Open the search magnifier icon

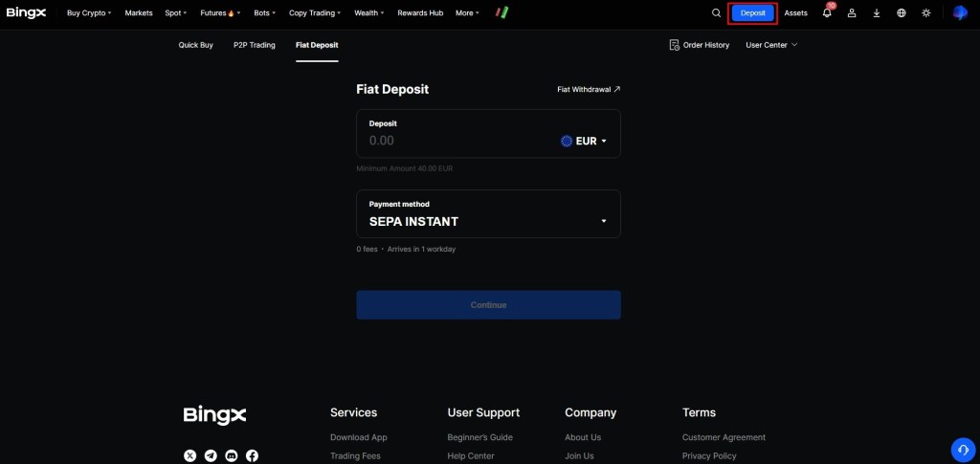(x=716, y=13)
